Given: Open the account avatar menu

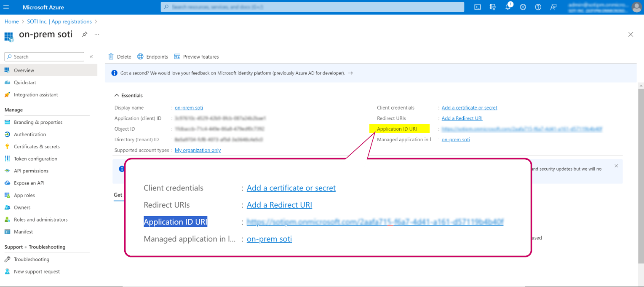Looking at the screenshot, I should (x=636, y=7).
